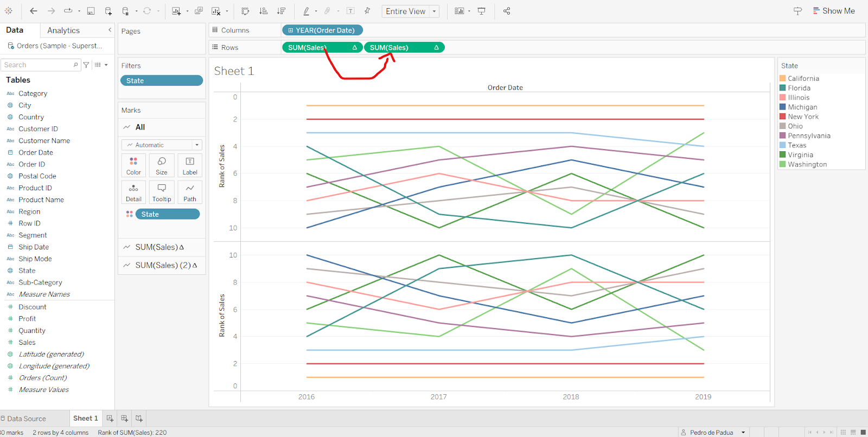Open new worksheet dropdown arrow
The height and width of the screenshot is (437, 868).
187,11
